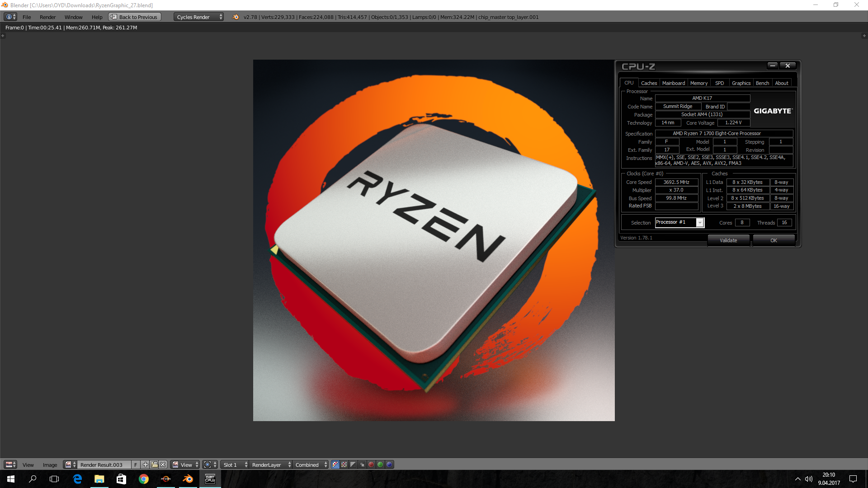Switch to Caches tab in CPU-Z
The height and width of the screenshot is (488, 868).
[649, 83]
